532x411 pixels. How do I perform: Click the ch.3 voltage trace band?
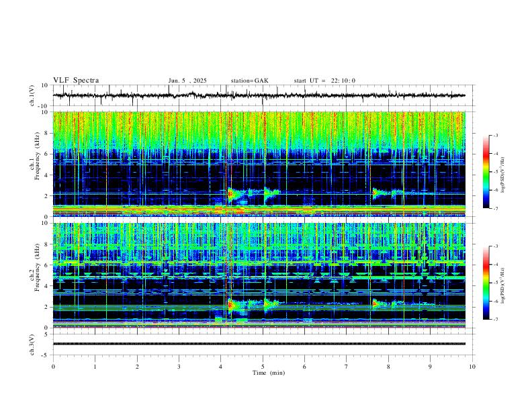coord(259,344)
